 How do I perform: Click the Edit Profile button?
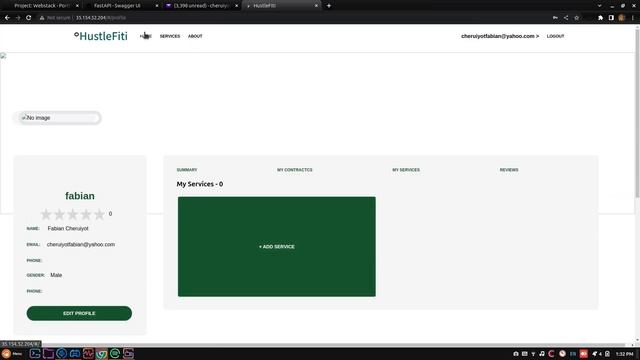(x=79, y=313)
